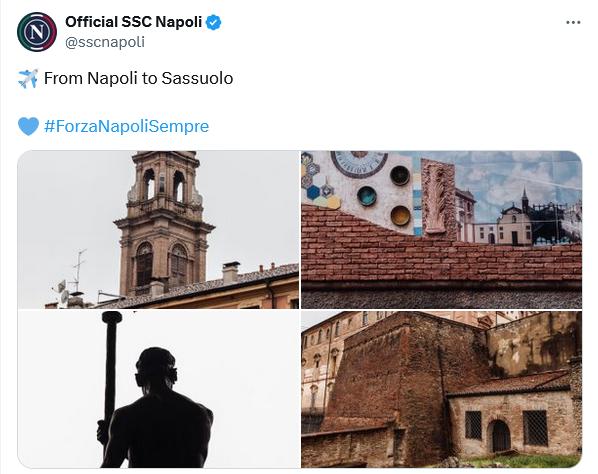Open the bell tower photo

[x=158, y=230]
